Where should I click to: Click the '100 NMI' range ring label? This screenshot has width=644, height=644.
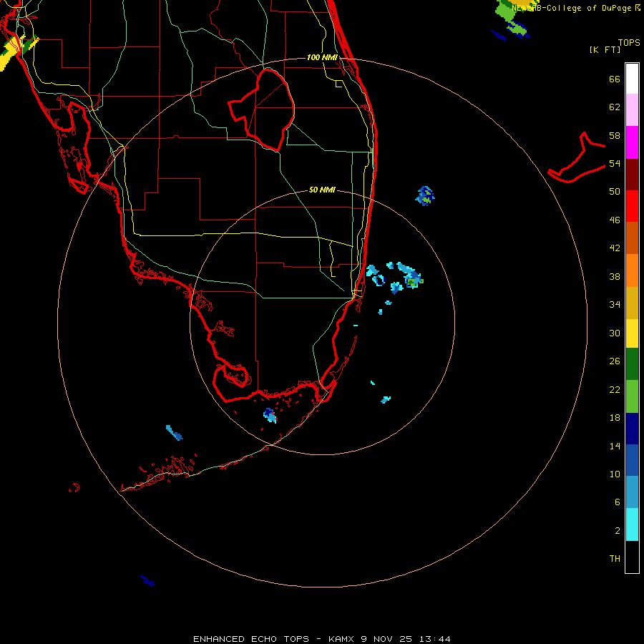click(x=322, y=57)
